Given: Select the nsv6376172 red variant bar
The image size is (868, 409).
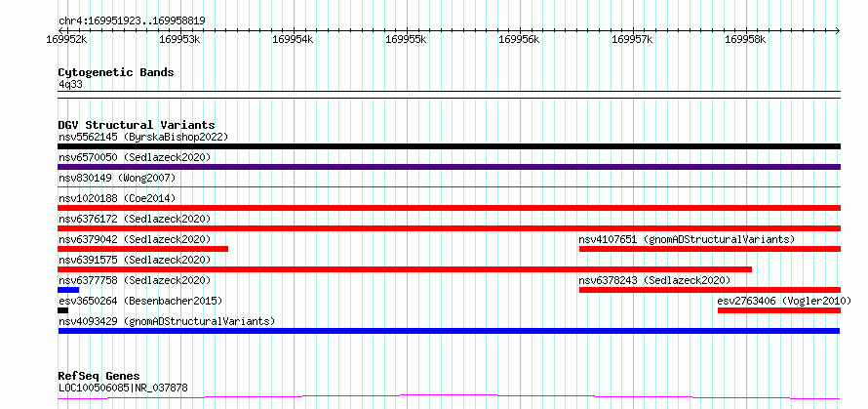Looking at the screenshot, I should (449, 228).
